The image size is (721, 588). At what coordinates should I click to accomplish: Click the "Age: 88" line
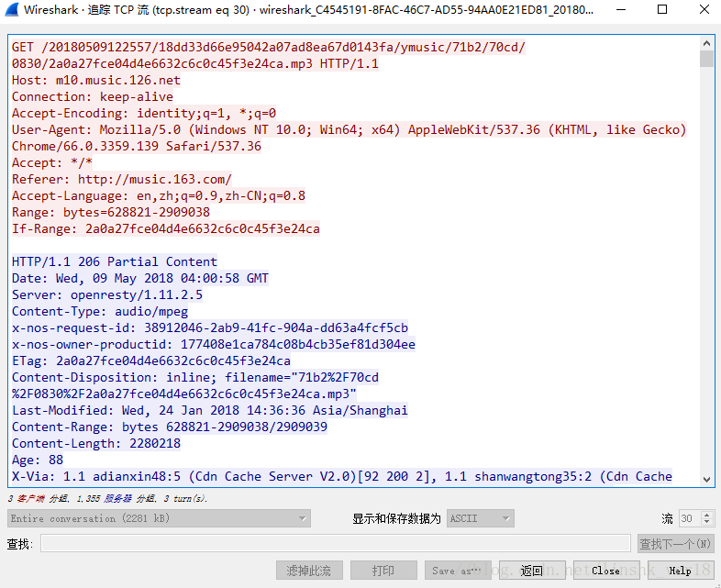[38, 460]
